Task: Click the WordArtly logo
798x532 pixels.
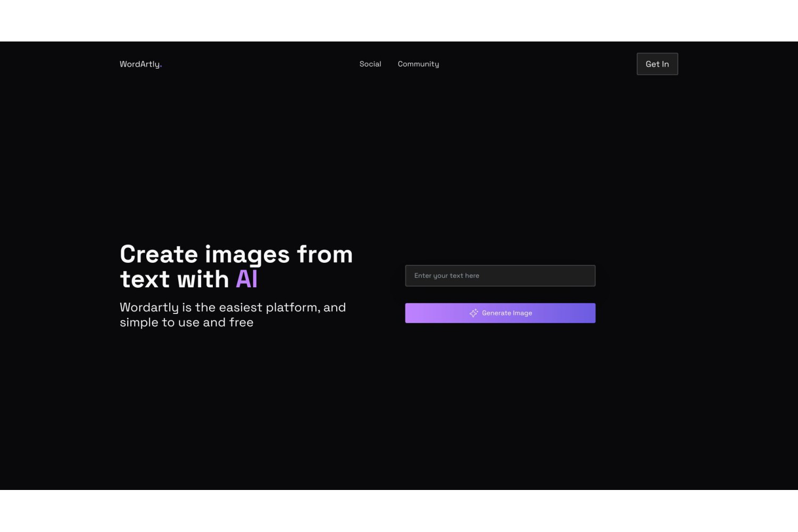Action: coord(140,64)
